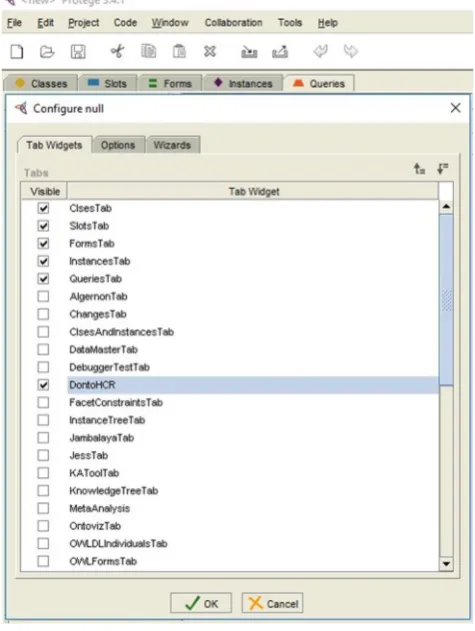Enable the FacetConstraintsTab checkbox
475x631 pixels.
tap(43, 402)
